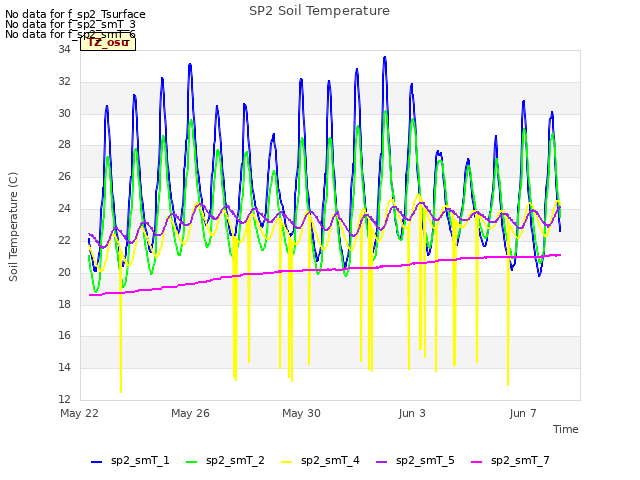Viewport: 640px width, 480px height.
Task: Click 'No data for f_sp2_Tsurface' message
Action: (x=75, y=14)
